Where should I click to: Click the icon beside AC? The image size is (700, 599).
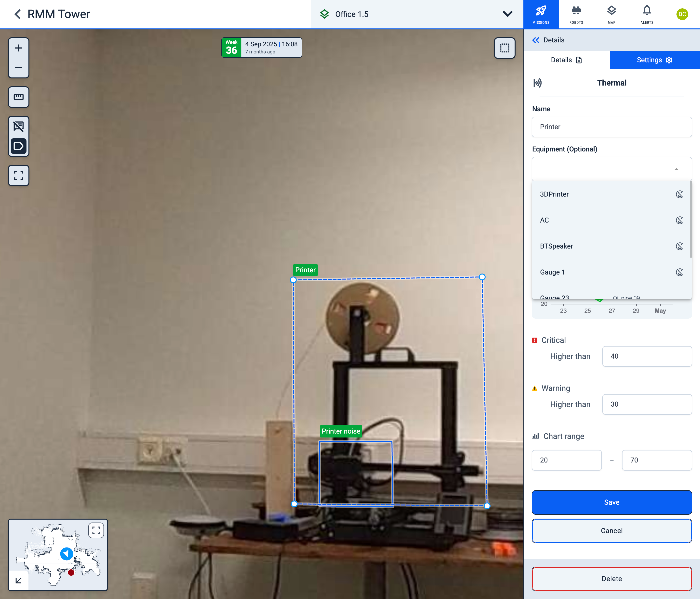coord(679,220)
